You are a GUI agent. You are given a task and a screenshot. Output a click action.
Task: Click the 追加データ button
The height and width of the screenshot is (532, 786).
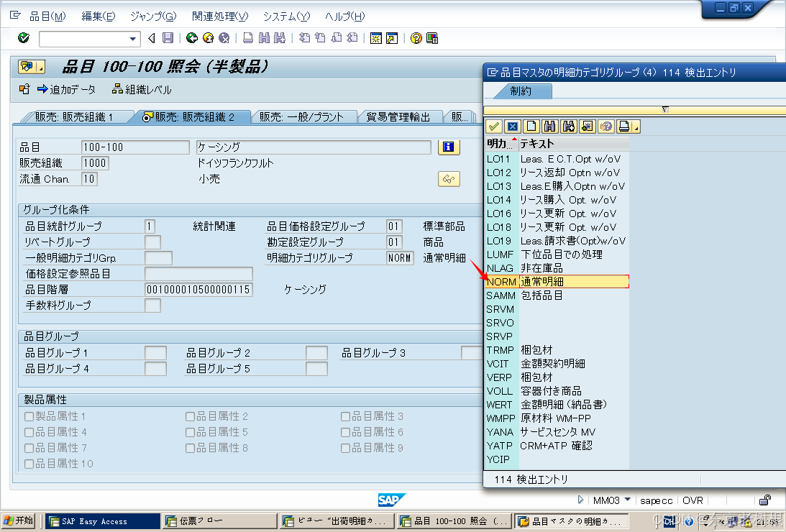[66, 90]
